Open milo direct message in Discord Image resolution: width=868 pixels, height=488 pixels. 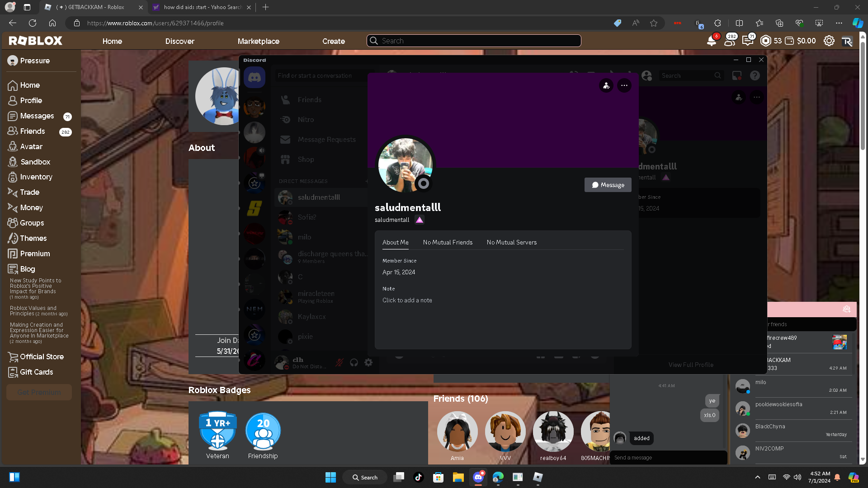click(321, 237)
